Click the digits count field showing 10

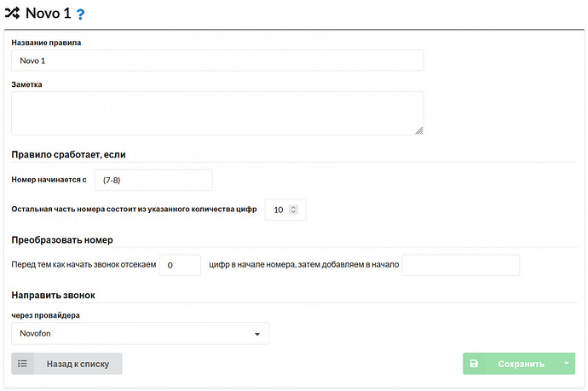click(x=285, y=210)
